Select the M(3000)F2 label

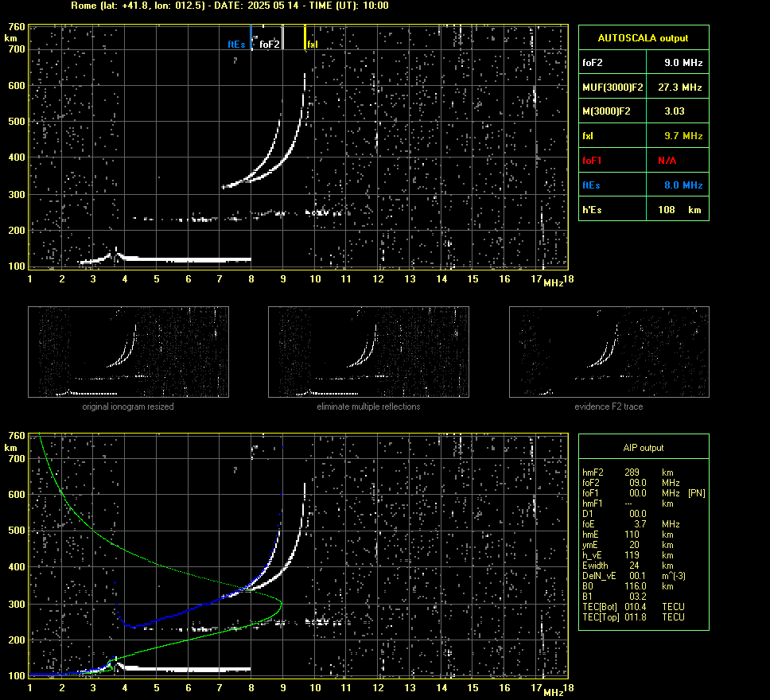(606, 111)
